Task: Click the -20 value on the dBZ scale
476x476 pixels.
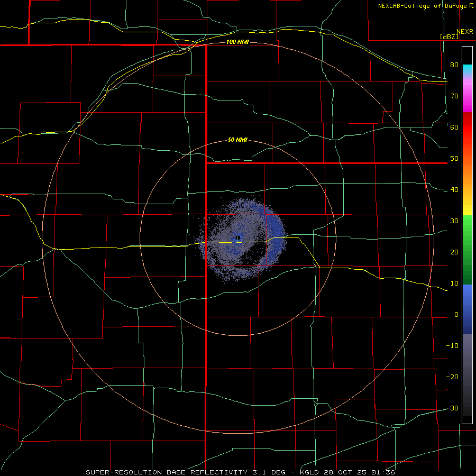Action: coord(452,377)
